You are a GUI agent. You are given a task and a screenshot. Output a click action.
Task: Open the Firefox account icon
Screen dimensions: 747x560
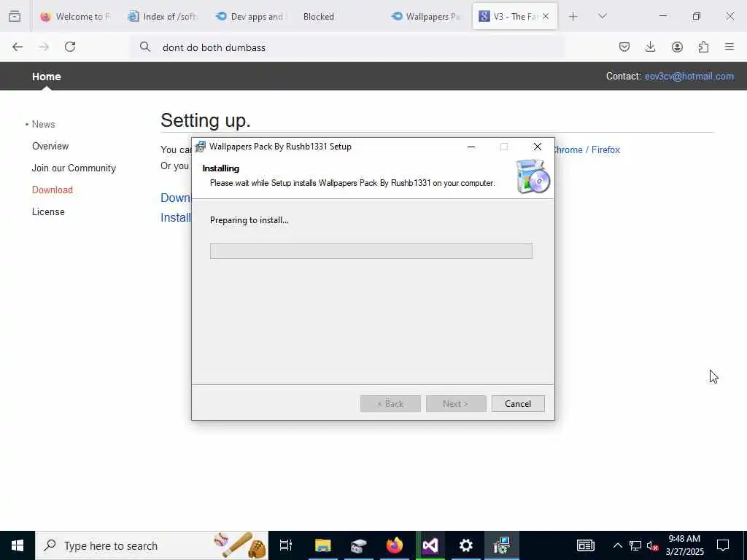[677, 47]
